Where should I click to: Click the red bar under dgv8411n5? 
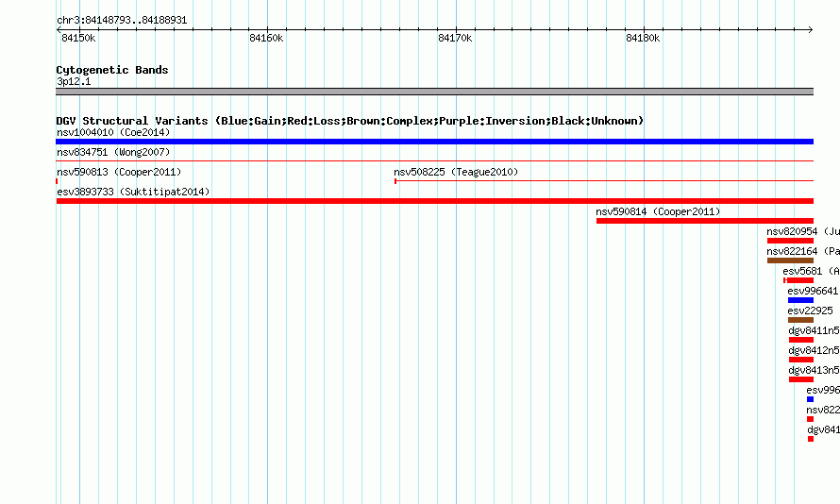pos(801,340)
